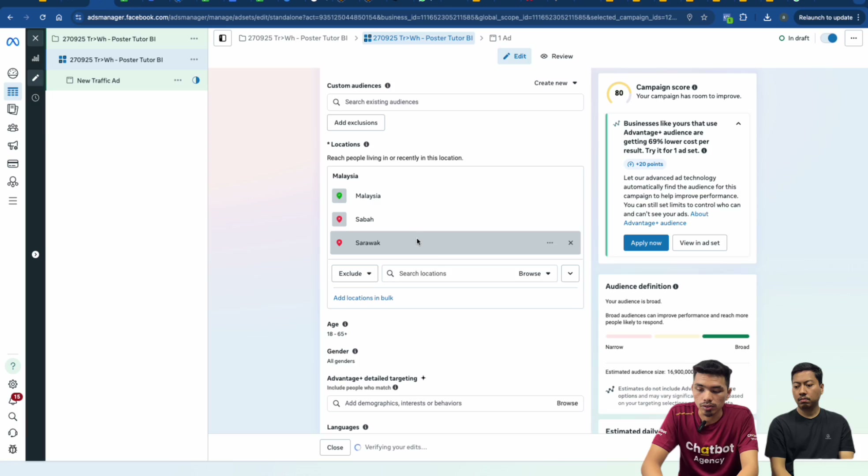Viewport: 868px width, 476px height.
Task: Click the Close button at bottom
Action: [x=335, y=448]
